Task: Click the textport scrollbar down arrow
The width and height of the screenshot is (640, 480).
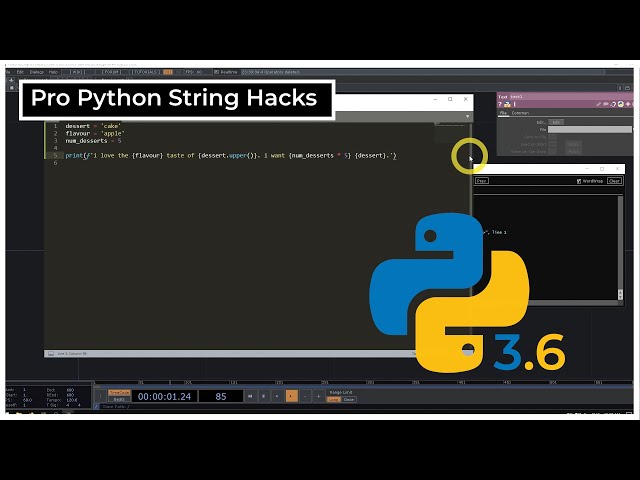Action: click(620, 297)
